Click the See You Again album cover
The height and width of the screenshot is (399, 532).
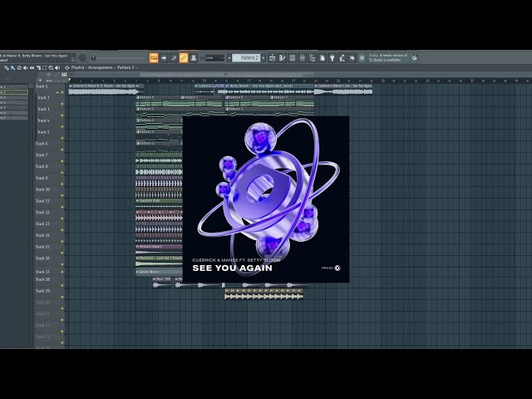pos(266,199)
